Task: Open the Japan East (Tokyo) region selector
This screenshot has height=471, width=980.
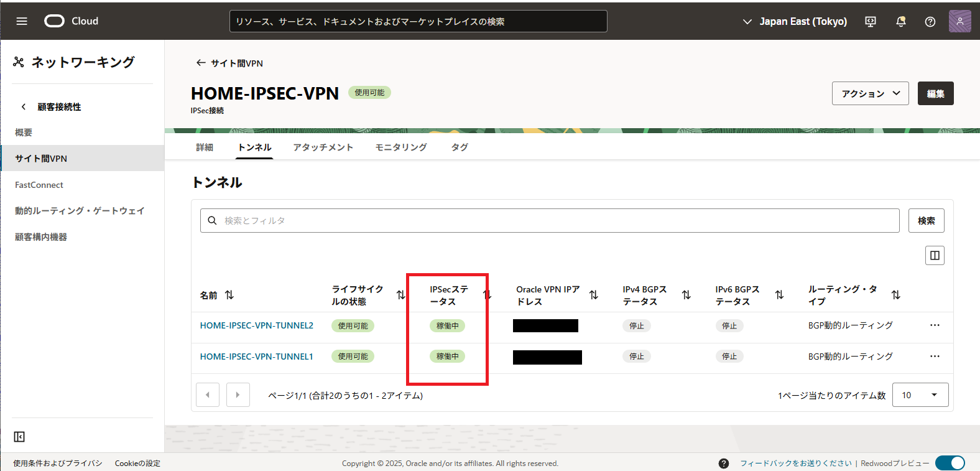Action: (x=795, y=21)
